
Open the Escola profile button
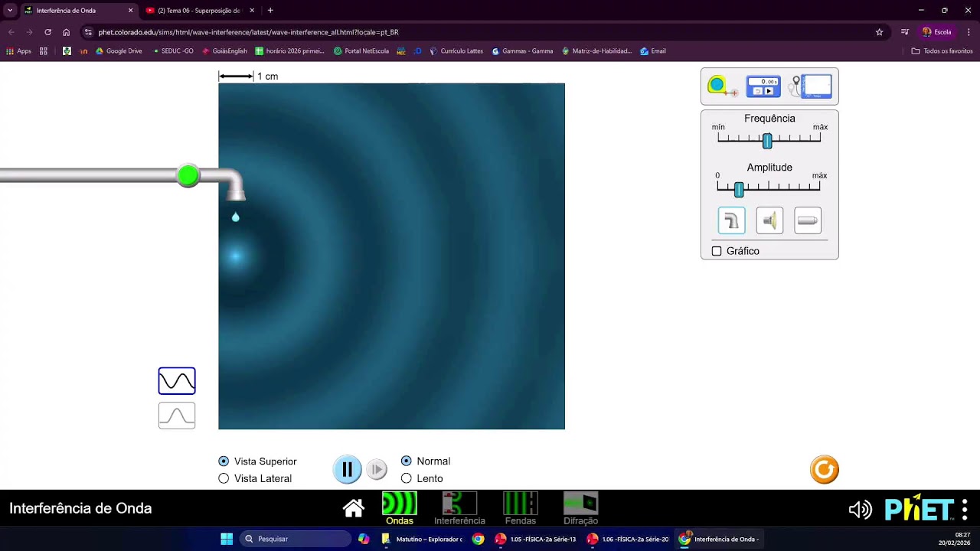pyautogui.click(x=937, y=32)
